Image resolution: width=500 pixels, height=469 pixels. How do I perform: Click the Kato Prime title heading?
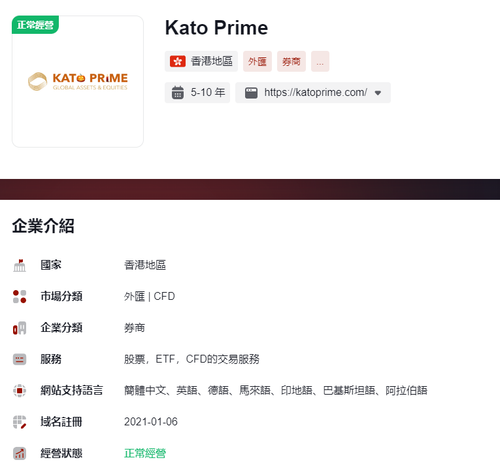click(217, 27)
